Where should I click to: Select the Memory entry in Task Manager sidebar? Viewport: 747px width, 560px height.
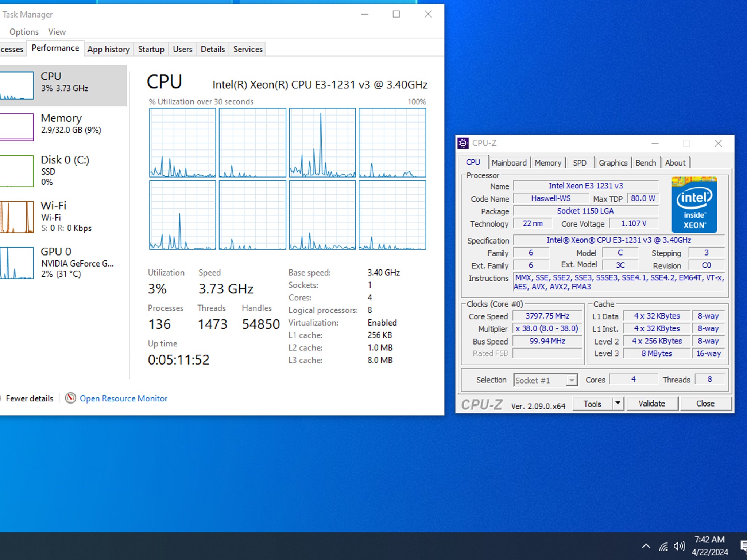[x=63, y=127]
